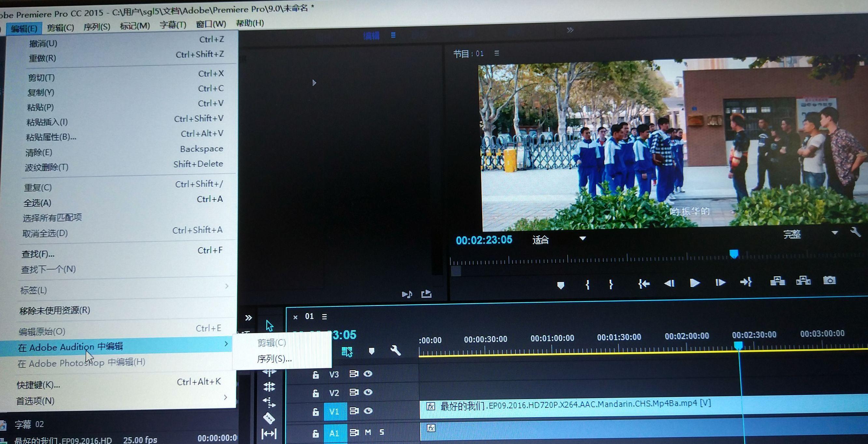Image resolution: width=868 pixels, height=444 pixels.
Task: Click the timeline wrench settings icon
Action: click(x=395, y=351)
